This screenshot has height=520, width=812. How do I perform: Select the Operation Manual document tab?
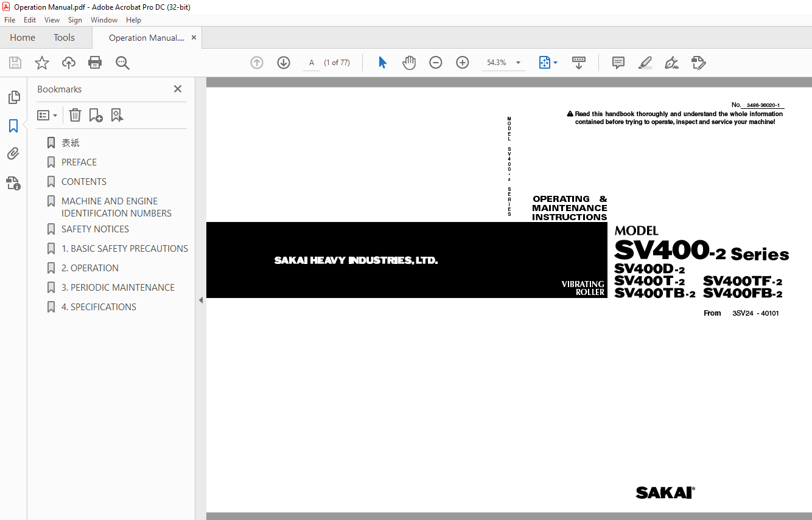pyautogui.click(x=146, y=38)
